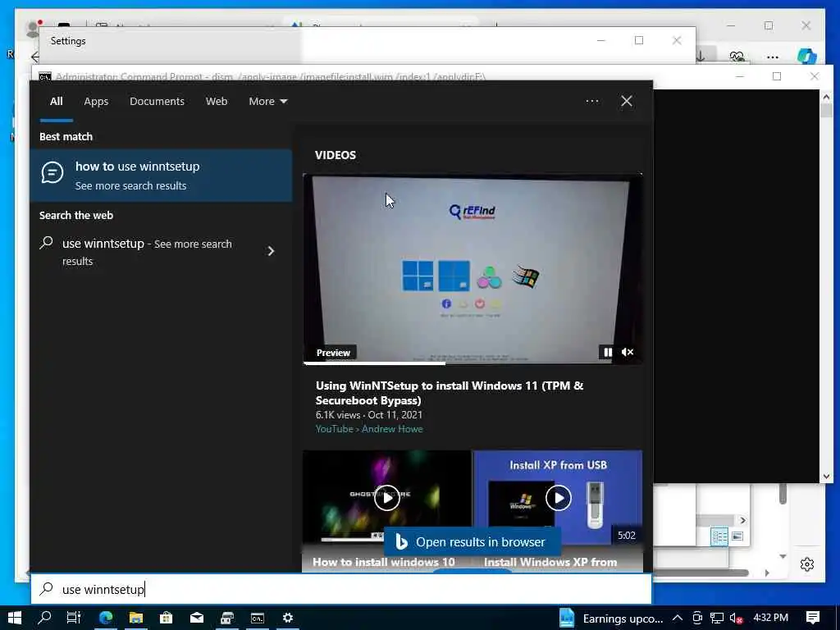Select the All search filter tab
The width and height of the screenshot is (840, 630).
pyautogui.click(x=57, y=101)
